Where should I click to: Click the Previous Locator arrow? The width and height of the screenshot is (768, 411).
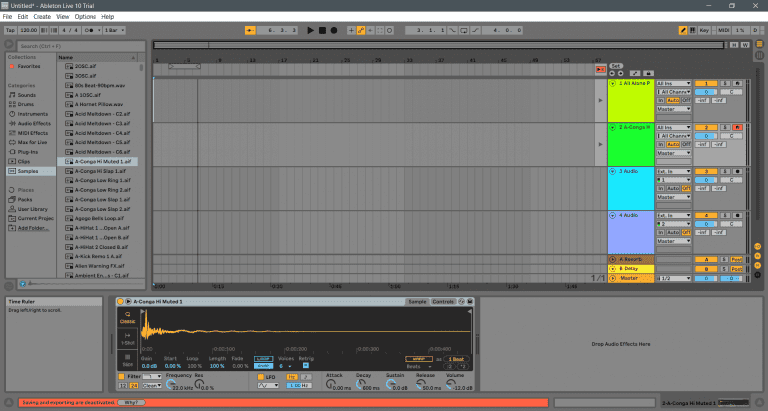[x=612, y=73]
